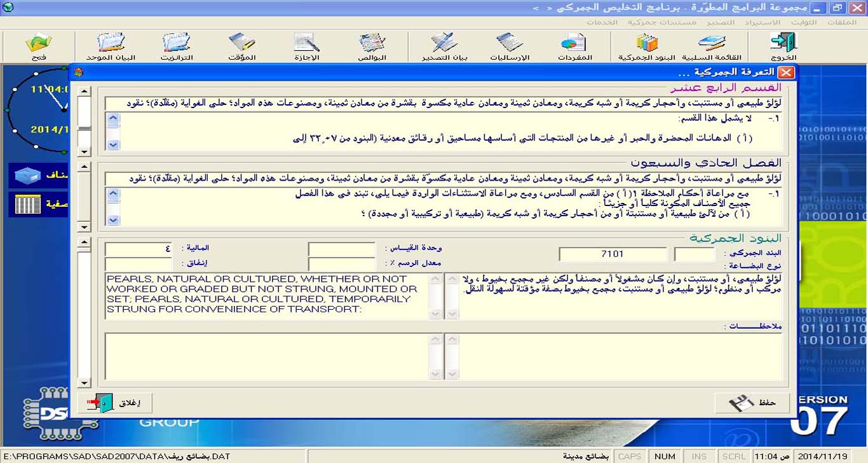Image resolution: width=868 pixels, height=463 pixels.
Task: Close the التعرفة الجمركية dialog with X
Action: 786,73
